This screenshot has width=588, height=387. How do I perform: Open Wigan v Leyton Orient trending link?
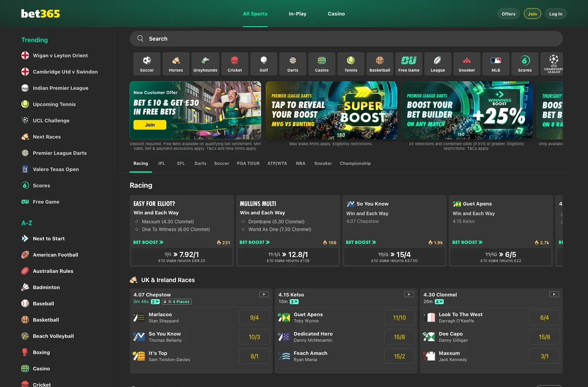60,55
